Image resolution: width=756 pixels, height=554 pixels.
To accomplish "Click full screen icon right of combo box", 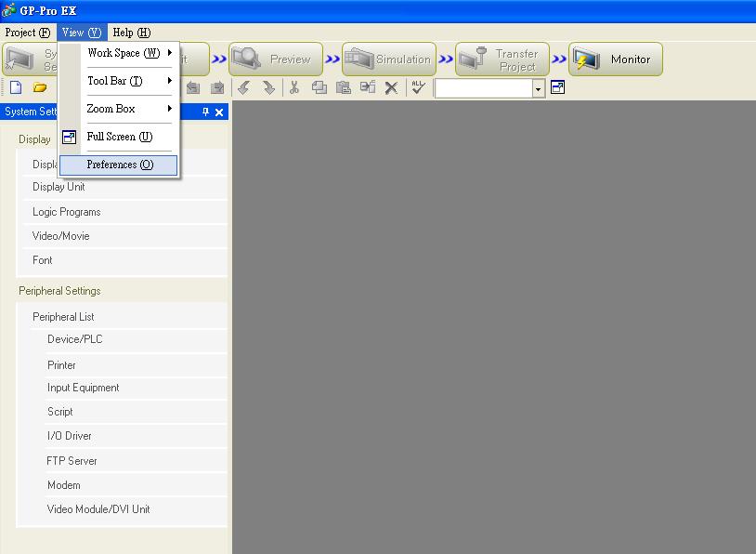I will tap(557, 87).
